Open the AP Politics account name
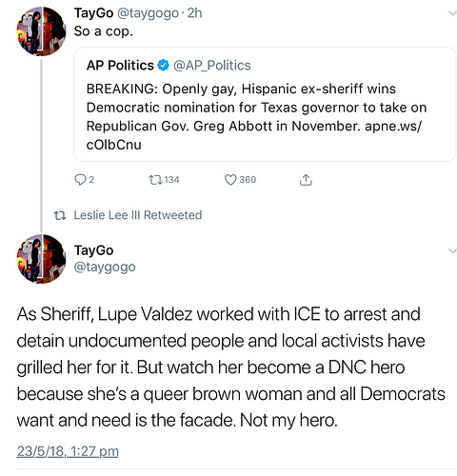This screenshot has height=476, width=457. pyautogui.click(x=120, y=66)
